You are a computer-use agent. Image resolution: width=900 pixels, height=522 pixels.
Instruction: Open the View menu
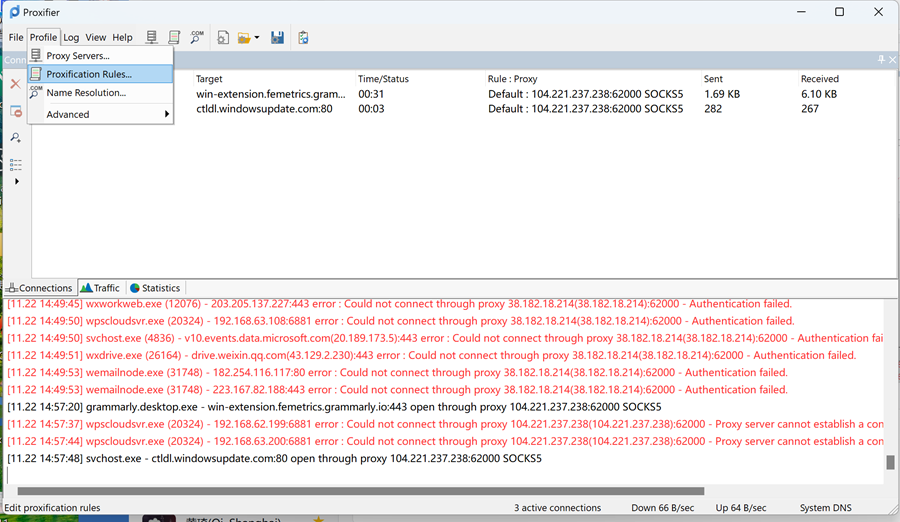coord(95,37)
